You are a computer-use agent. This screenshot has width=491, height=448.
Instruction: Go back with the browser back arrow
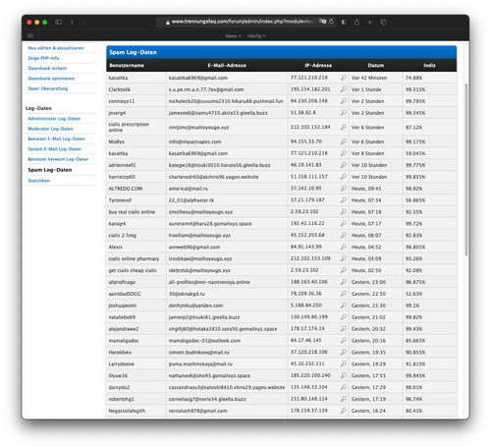tap(73, 22)
